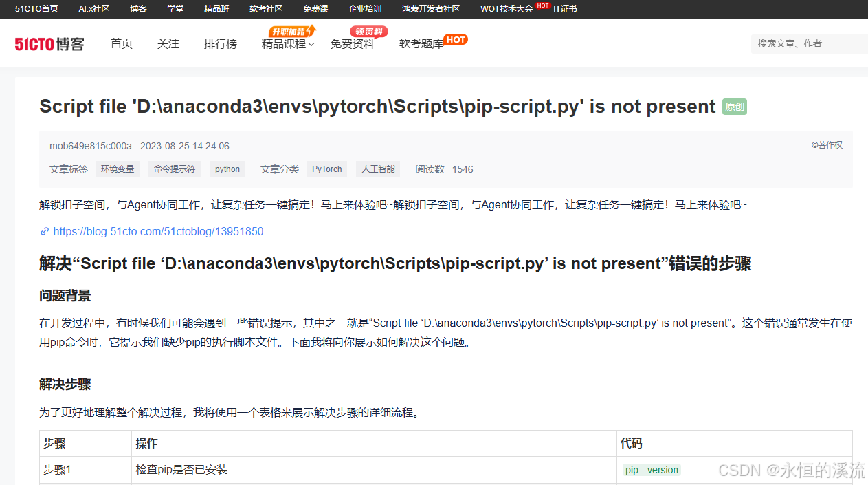Click the green 原创 badge
868x485 pixels.
click(734, 107)
